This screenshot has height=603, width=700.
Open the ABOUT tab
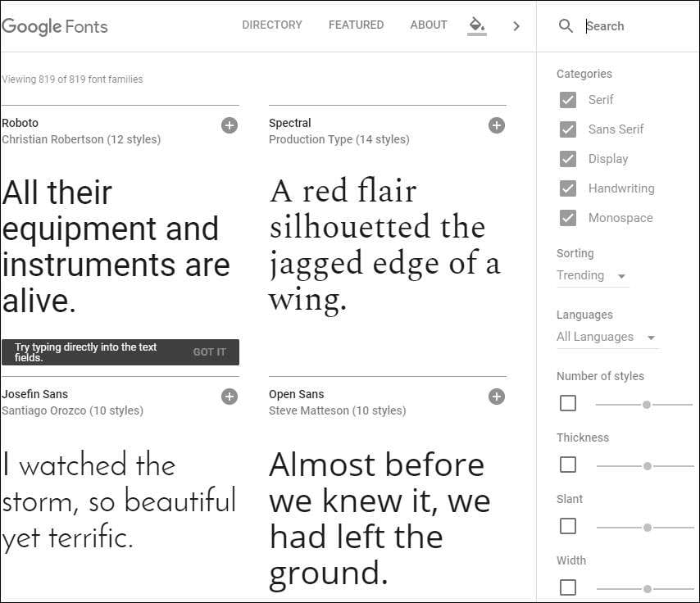429,25
